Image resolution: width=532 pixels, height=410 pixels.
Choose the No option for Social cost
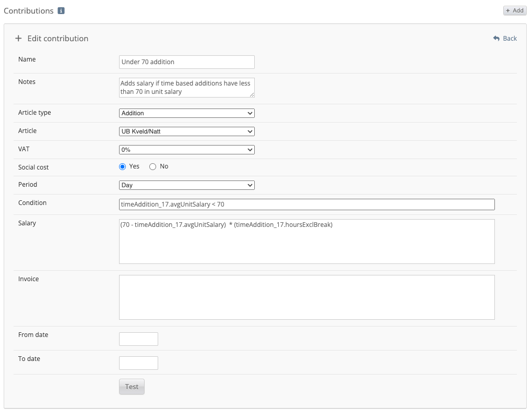point(153,166)
